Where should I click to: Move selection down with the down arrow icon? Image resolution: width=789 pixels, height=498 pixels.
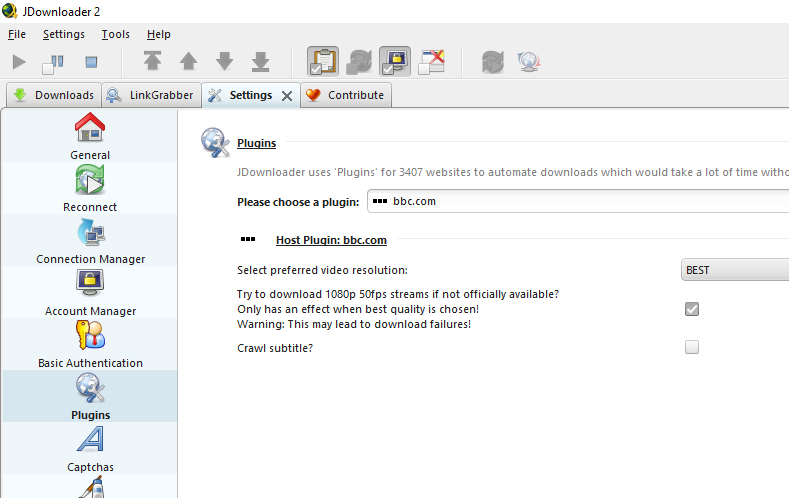(224, 61)
